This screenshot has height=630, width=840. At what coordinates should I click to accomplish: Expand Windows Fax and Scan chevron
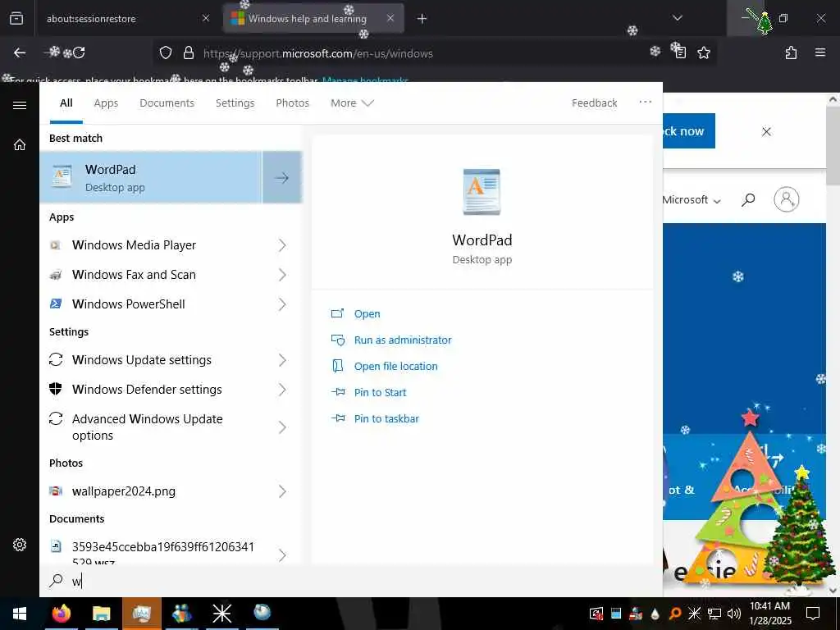282,275
